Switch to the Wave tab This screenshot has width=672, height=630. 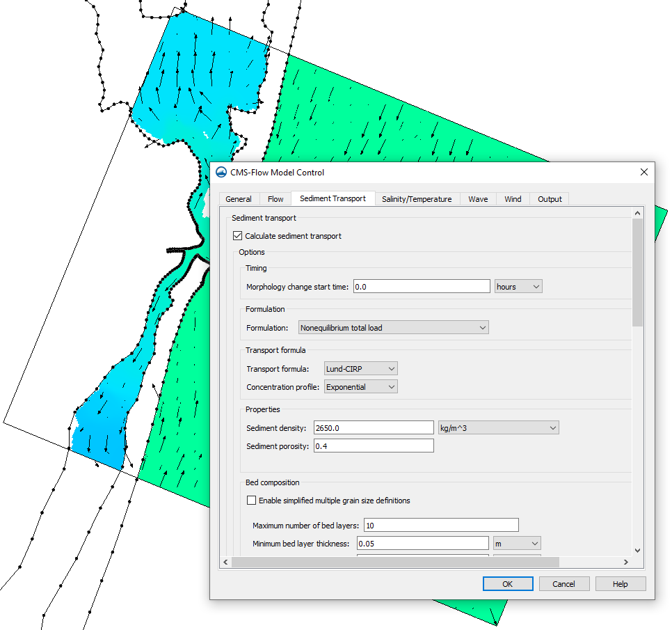click(478, 198)
